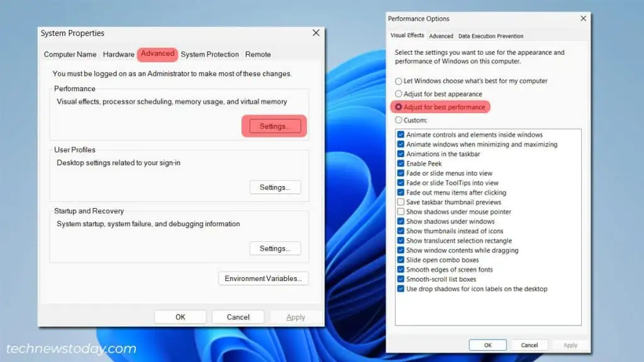Toggle Show thumbnails instead of icons
This screenshot has height=362, width=644.
coord(401,231)
